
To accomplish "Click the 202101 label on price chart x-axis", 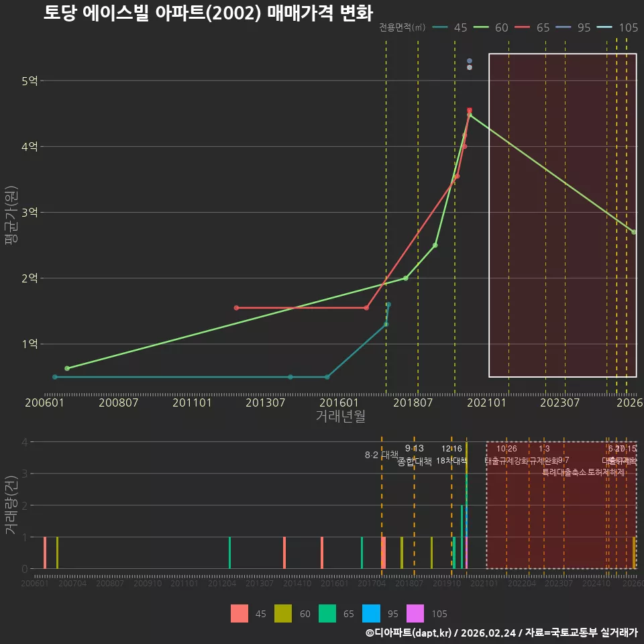I will (x=486, y=402).
